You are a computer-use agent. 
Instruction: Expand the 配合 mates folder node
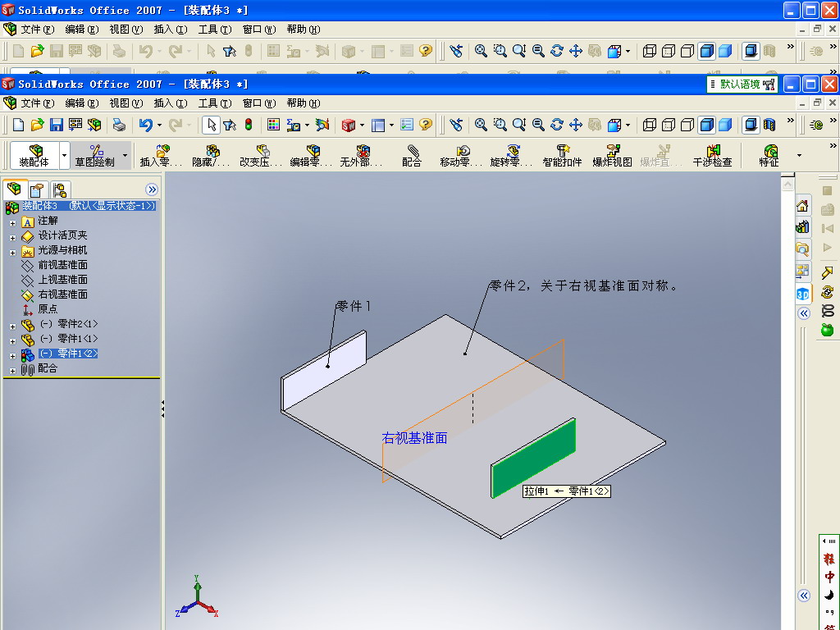12,371
